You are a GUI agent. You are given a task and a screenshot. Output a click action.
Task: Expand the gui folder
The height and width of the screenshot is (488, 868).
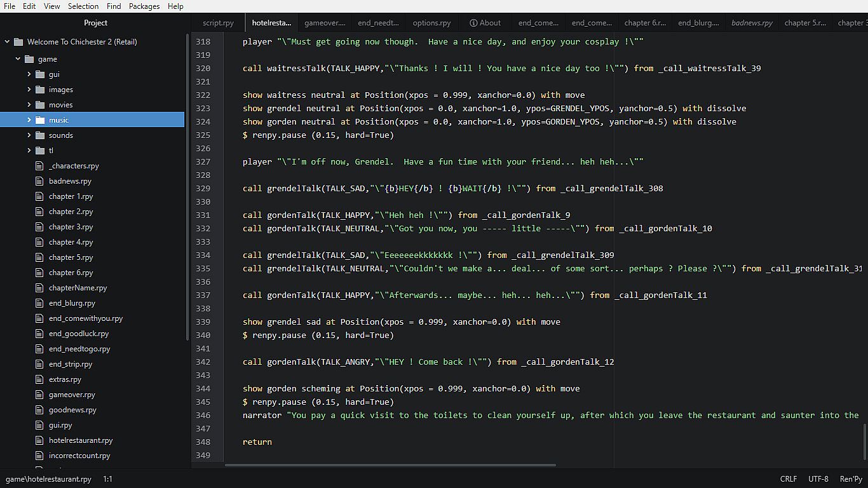click(29, 74)
